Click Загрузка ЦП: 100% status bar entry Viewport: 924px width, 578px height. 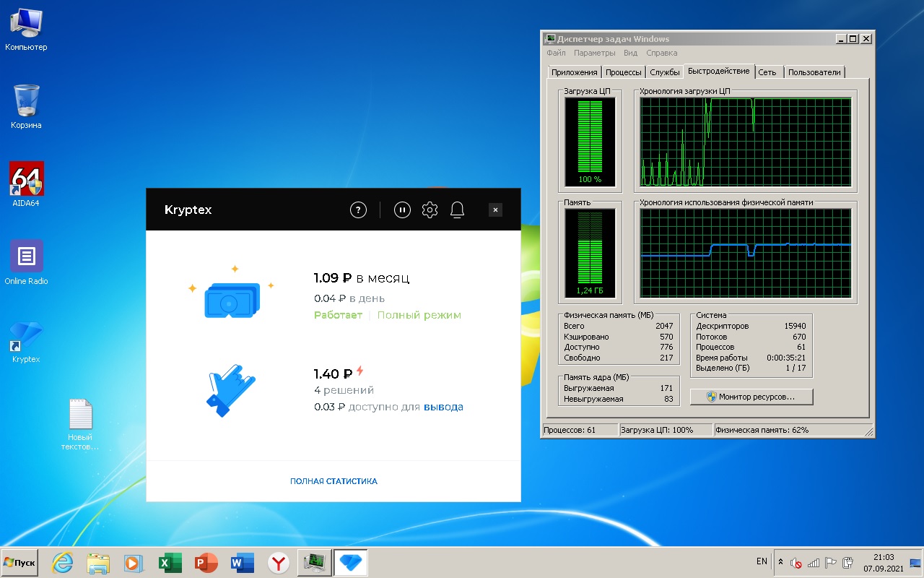pyautogui.click(x=665, y=430)
